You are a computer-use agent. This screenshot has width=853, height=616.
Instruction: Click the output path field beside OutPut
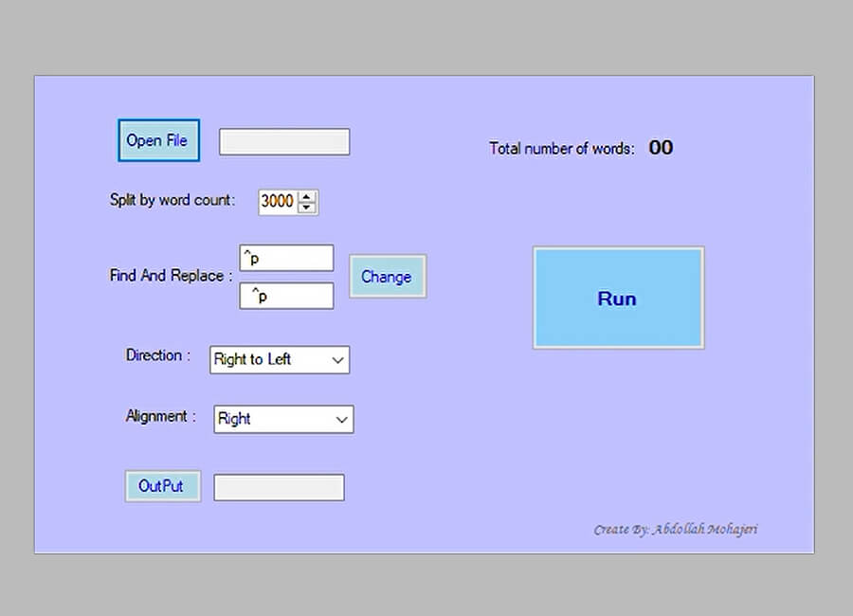(x=279, y=487)
